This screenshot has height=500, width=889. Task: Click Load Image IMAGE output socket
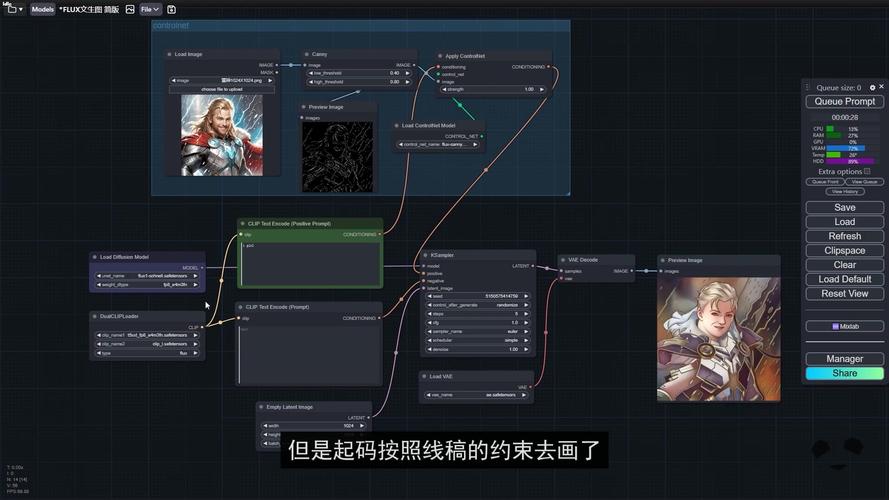[x=277, y=65]
